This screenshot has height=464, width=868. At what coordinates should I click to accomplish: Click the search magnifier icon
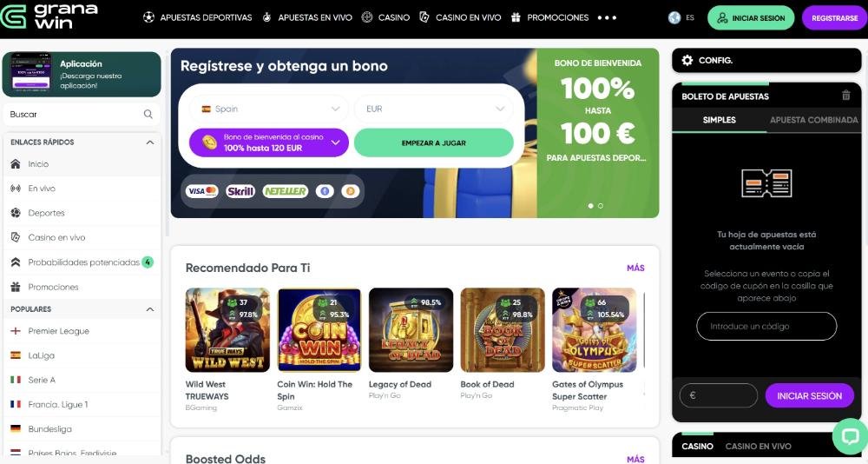[x=148, y=114]
